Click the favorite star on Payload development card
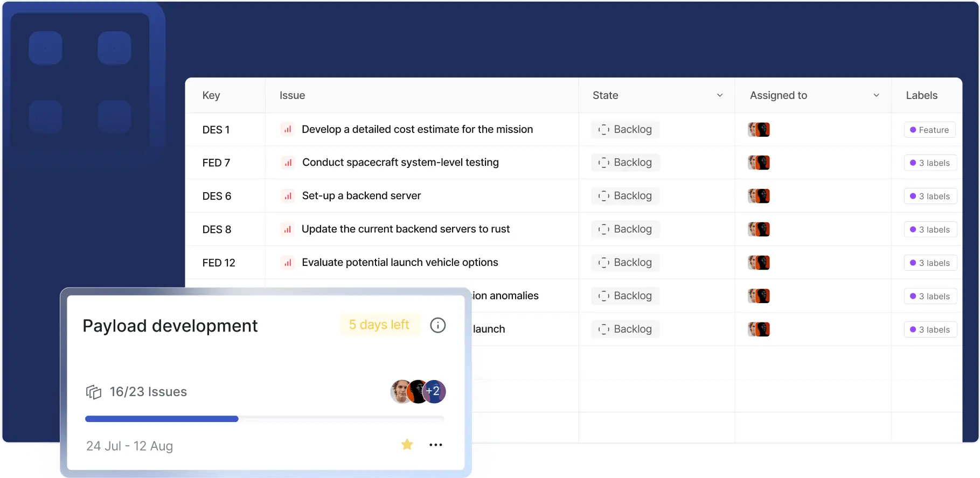This screenshot has width=980, height=478. pos(407,445)
